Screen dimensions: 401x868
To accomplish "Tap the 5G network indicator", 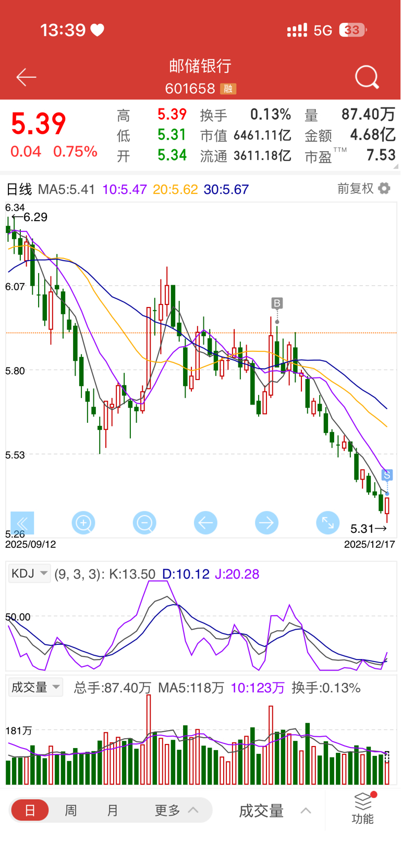I will click(323, 30).
